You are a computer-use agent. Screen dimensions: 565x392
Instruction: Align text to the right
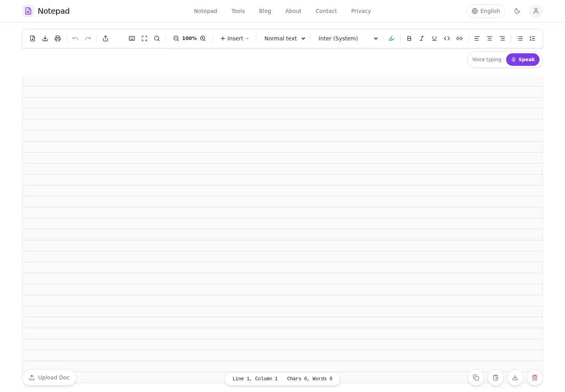pos(502,38)
